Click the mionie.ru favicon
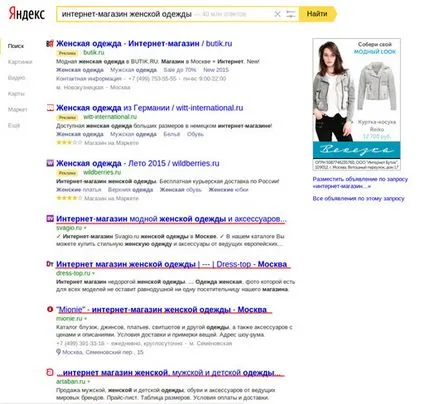 pos(50,309)
